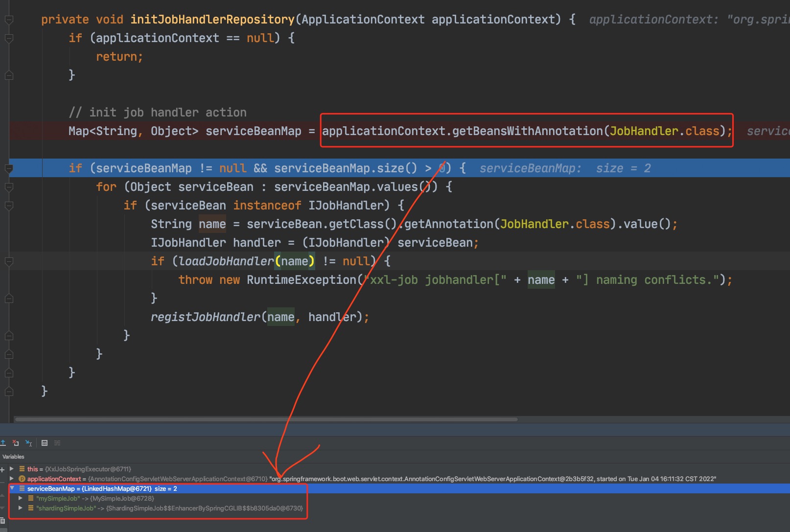
Task: Fold the 'for (Object serviceBean' loop block
Action: click(9, 187)
